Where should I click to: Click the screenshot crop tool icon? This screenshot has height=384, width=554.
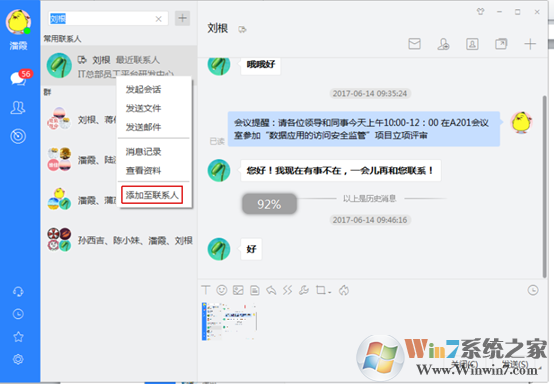coord(321,290)
